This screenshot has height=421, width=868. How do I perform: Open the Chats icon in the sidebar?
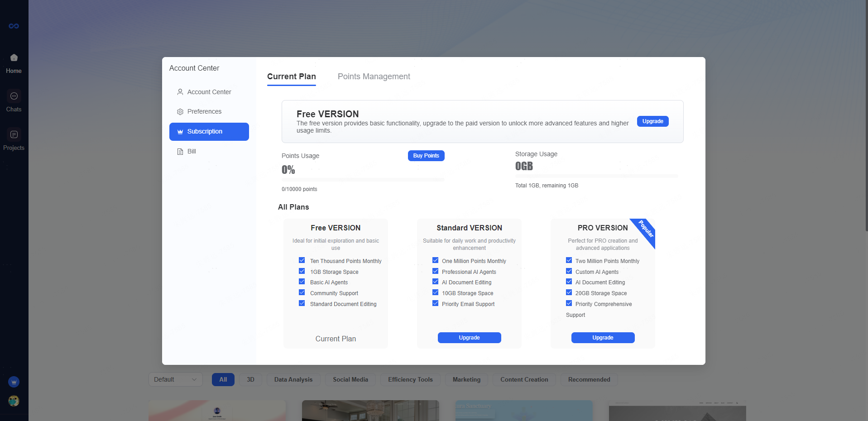[x=14, y=96]
